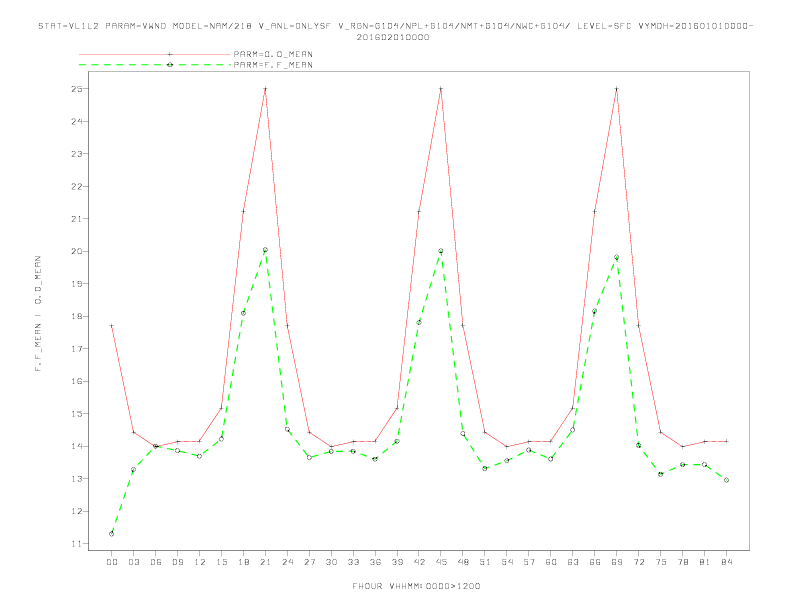Click x-axis tick label 48
Image resolution: width=792 pixels, height=612 pixels.
[x=463, y=562]
